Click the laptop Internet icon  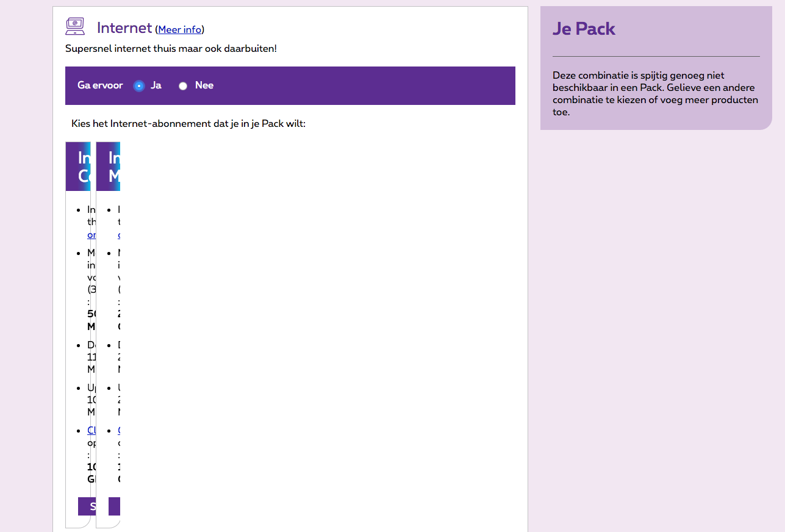coord(75,27)
